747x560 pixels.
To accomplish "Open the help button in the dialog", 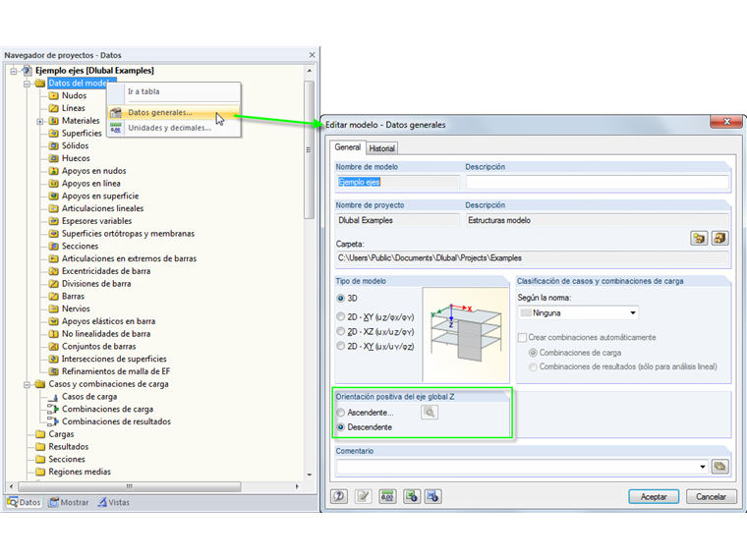I will [x=339, y=496].
